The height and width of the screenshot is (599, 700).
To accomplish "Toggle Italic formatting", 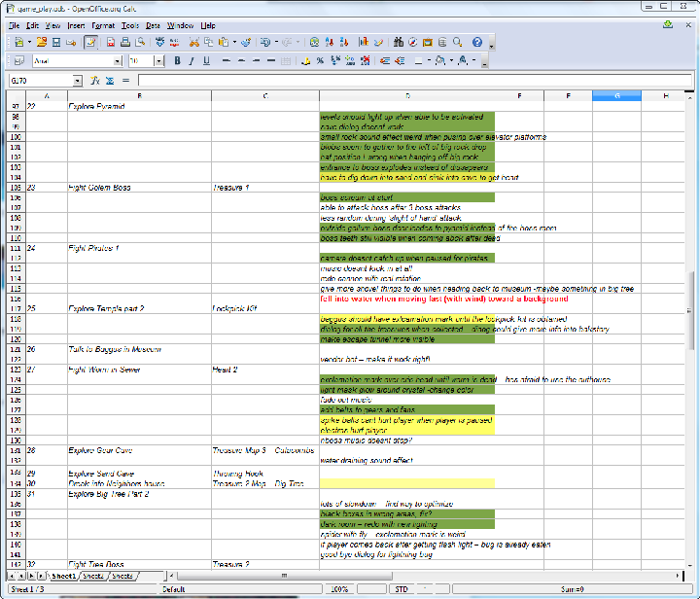I will tap(192, 60).
